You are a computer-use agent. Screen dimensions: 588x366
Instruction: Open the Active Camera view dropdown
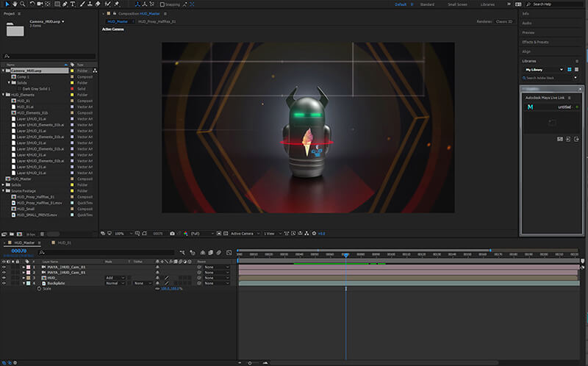point(245,233)
